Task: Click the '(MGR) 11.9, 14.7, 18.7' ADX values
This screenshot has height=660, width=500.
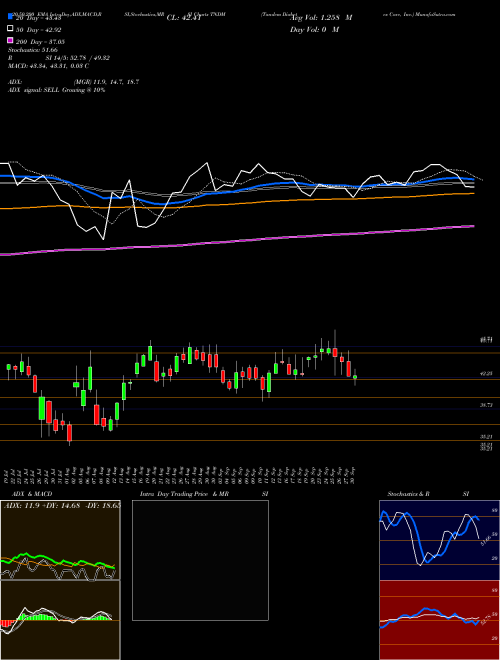Action: [x=106, y=82]
